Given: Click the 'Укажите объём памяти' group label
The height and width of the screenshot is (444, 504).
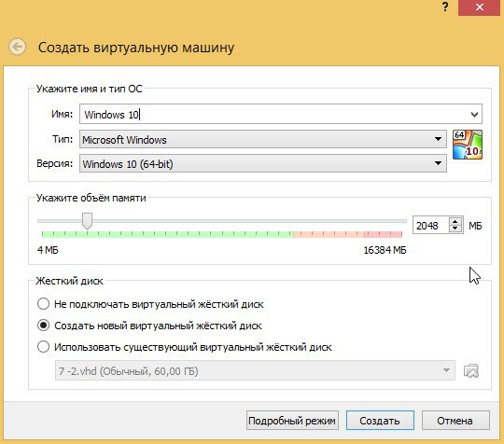Looking at the screenshot, I should [91, 198].
